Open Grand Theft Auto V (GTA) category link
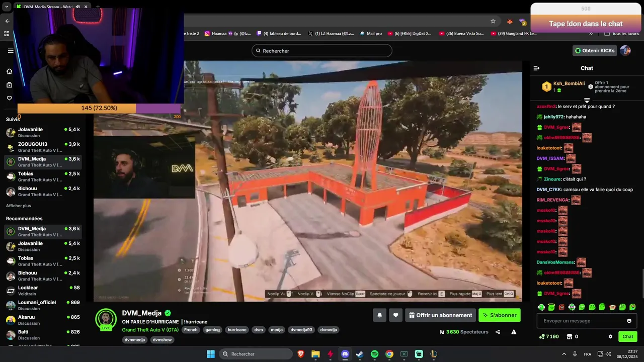The height and width of the screenshot is (362, 644). tap(150, 330)
